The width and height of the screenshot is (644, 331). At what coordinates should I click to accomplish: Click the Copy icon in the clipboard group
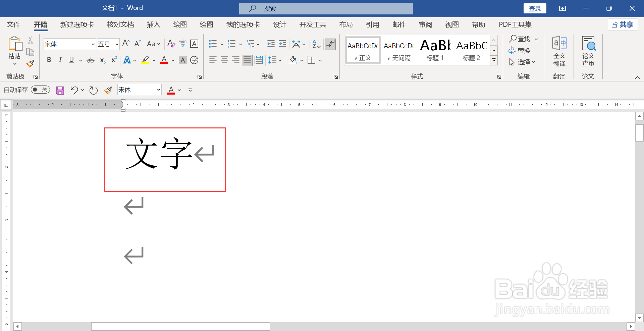point(30,52)
